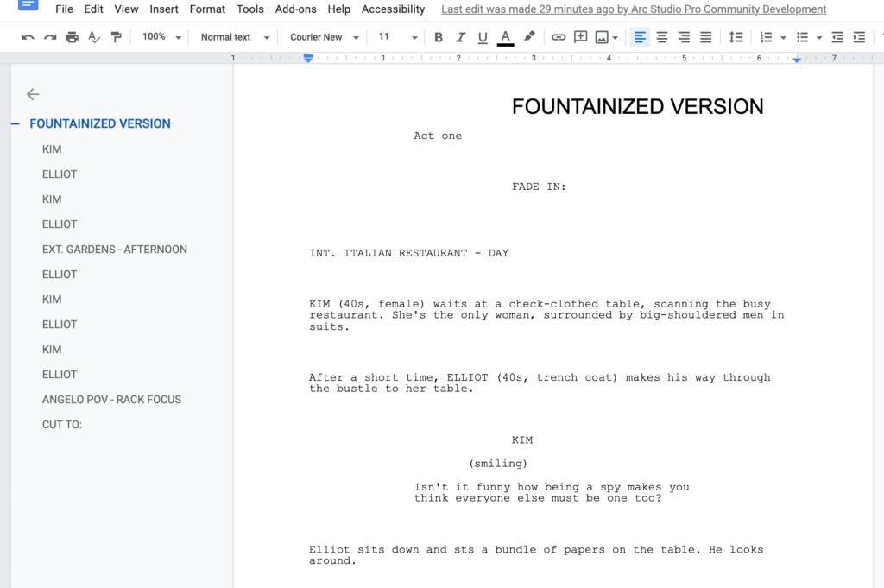Select EXT. GARDENS - AFTERNOON in the outline

[x=114, y=249]
